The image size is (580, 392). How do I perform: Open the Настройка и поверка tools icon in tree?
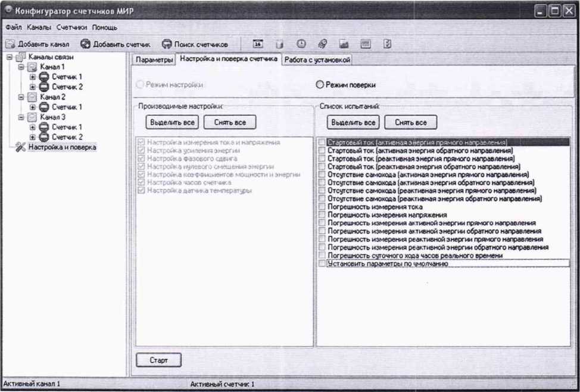pos(21,147)
